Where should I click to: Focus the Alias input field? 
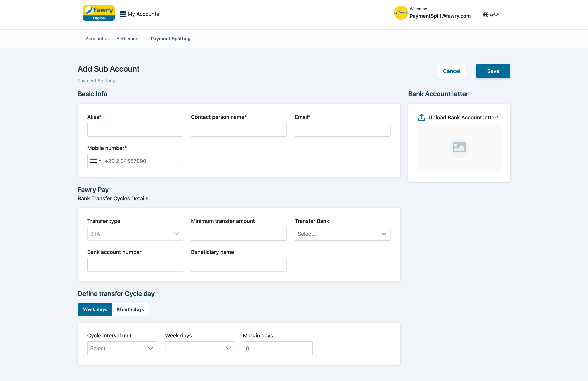coord(135,130)
